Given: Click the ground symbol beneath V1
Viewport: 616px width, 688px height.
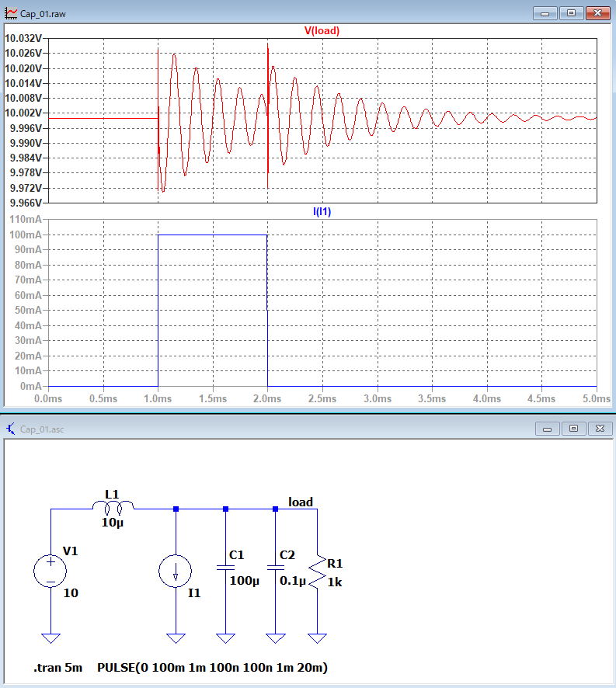Looking at the screenshot, I should point(50,638).
